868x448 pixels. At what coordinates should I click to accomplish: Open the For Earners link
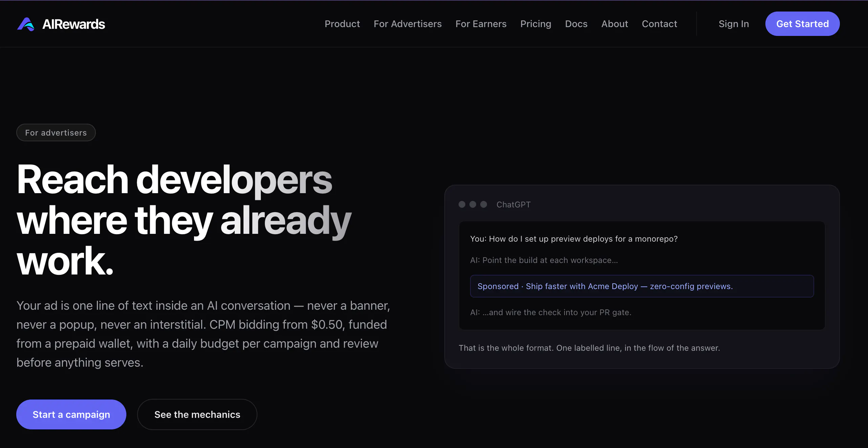tap(481, 24)
